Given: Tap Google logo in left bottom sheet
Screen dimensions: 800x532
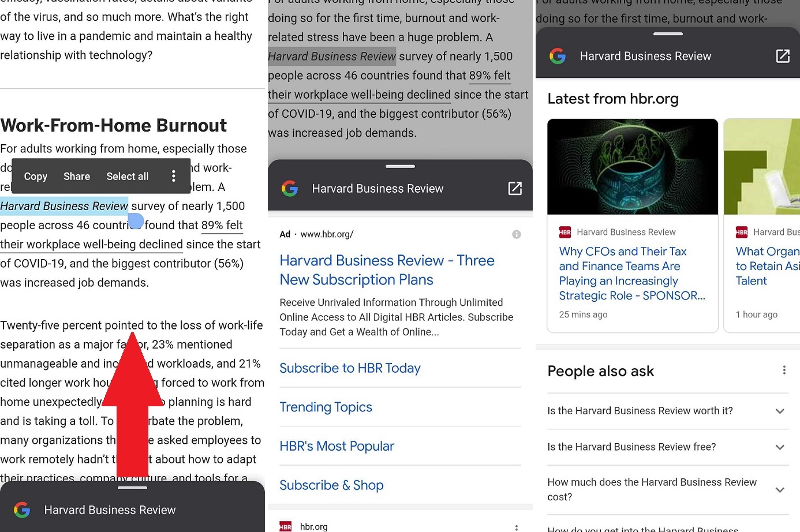Looking at the screenshot, I should [22, 509].
